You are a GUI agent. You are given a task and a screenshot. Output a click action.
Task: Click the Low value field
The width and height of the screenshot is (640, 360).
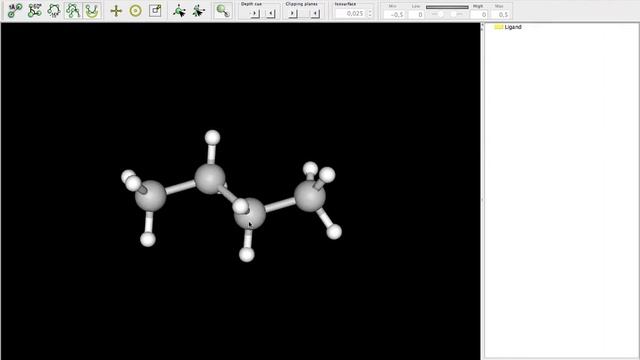pos(416,14)
